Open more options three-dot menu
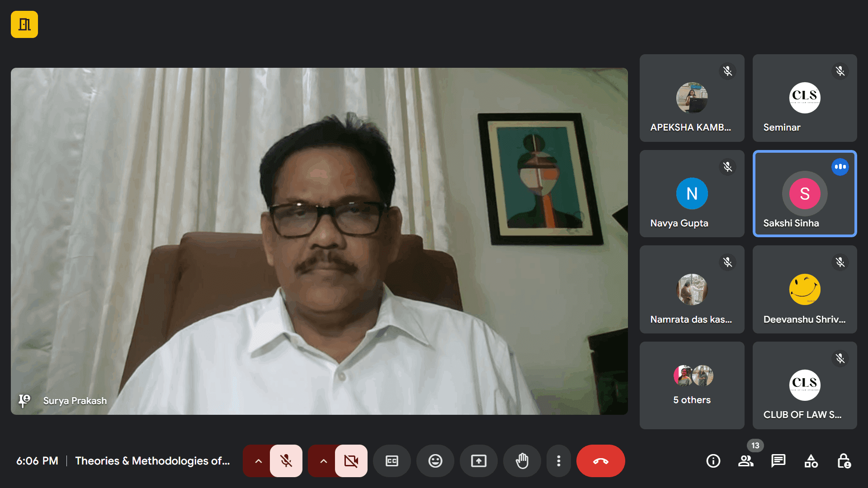Viewport: 868px width, 488px height. 559,461
